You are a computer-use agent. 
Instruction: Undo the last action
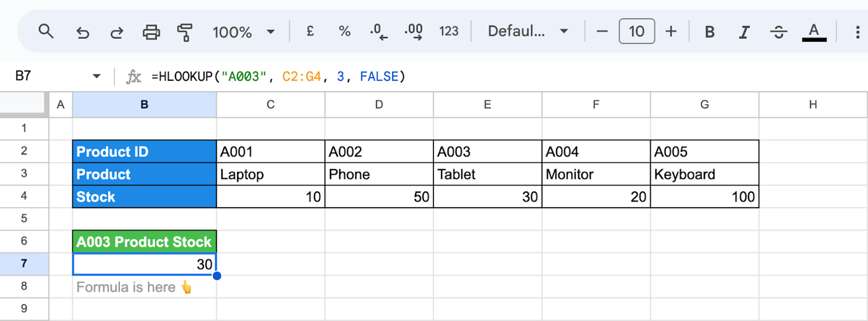coord(83,32)
